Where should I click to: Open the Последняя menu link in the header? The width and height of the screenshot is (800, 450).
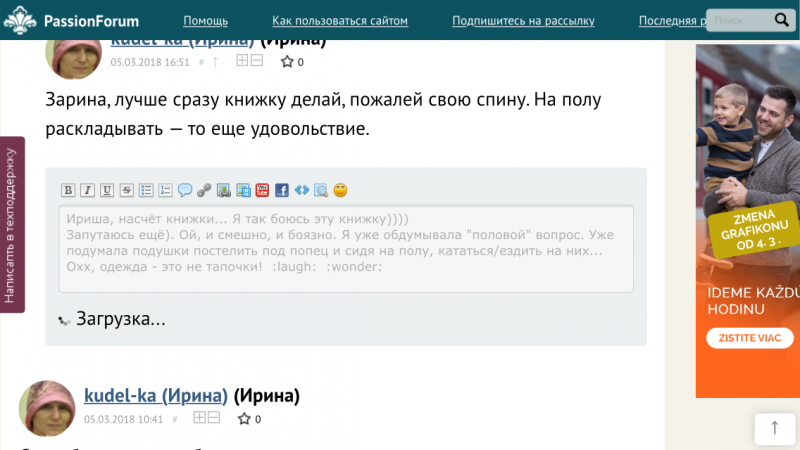[x=672, y=21]
